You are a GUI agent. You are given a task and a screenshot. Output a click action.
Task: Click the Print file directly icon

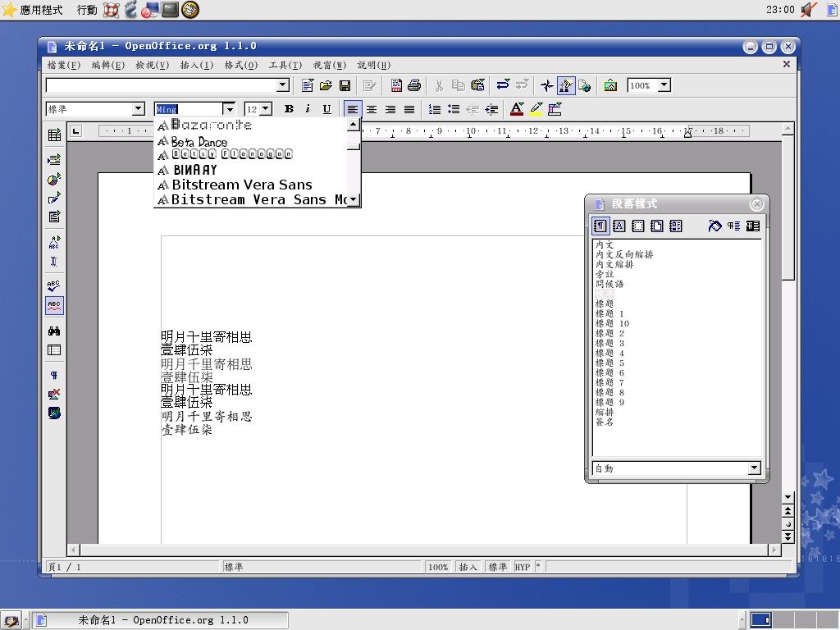(414, 85)
